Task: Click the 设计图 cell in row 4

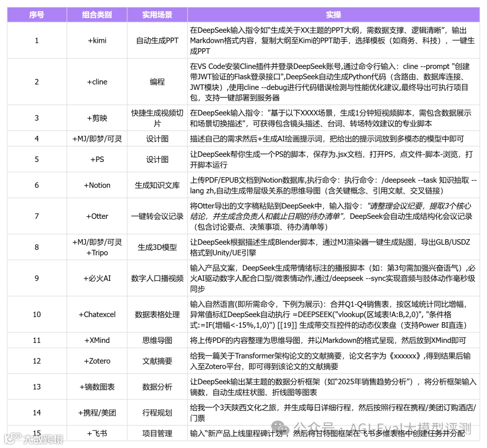Action: coord(157,139)
